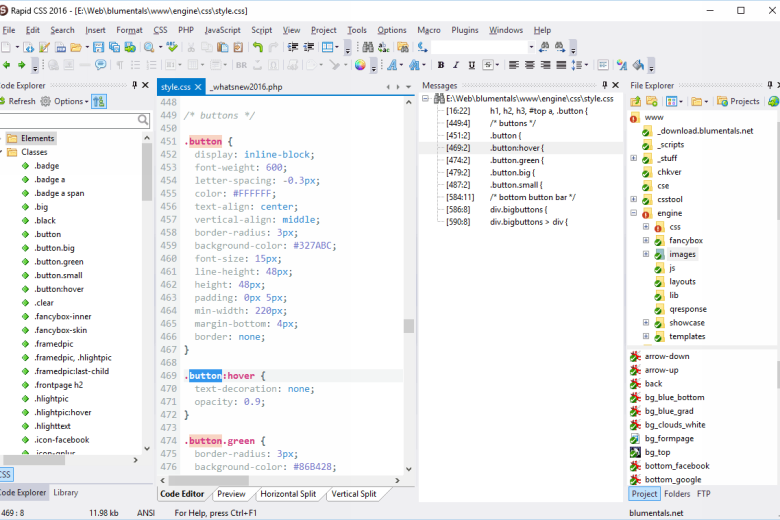
Task: Click the Open file folder icon
Action: pyautogui.click(x=76, y=47)
